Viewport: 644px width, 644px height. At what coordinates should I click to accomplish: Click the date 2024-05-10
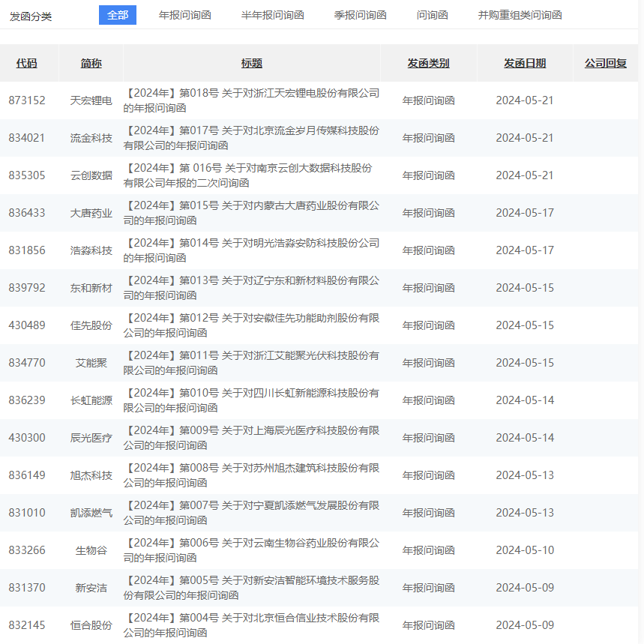[x=525, y=550]
